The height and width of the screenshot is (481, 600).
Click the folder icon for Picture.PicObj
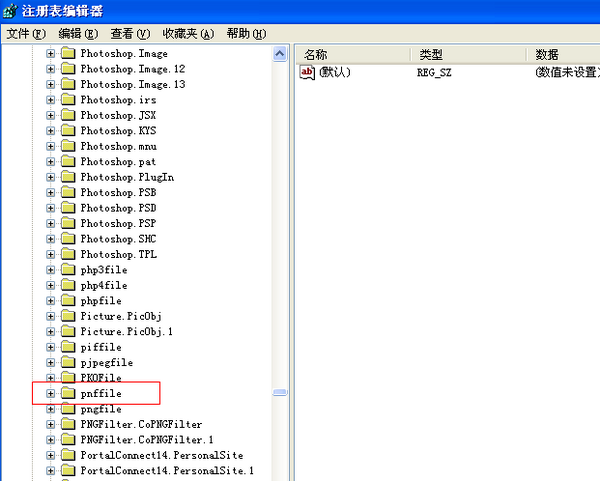tap(68, 316)
